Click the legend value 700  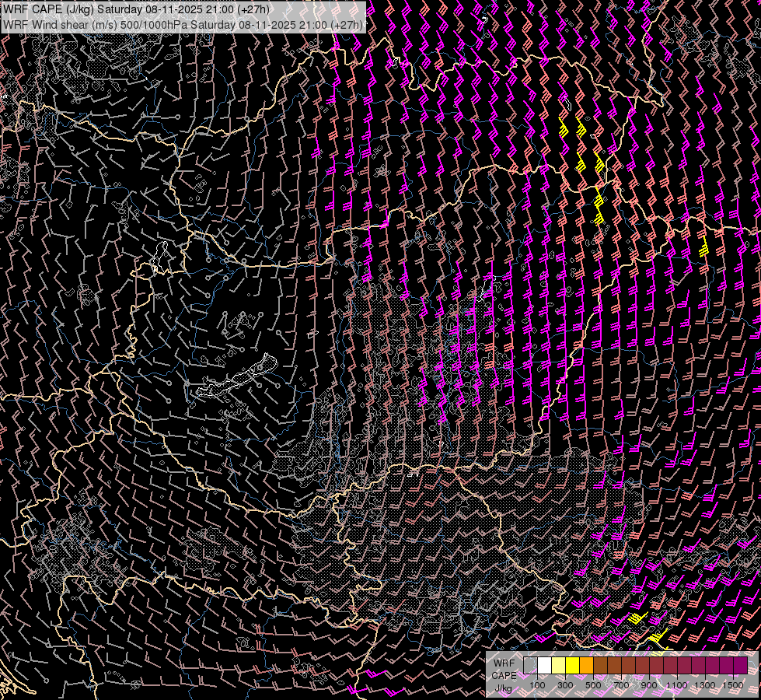point(621,685)
